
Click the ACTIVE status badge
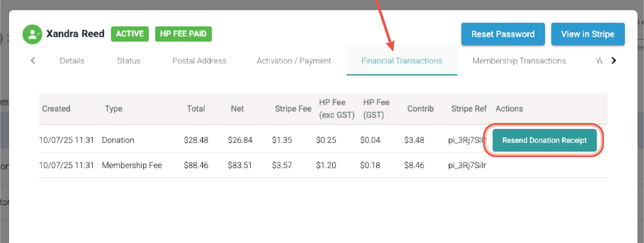[130, 34]
